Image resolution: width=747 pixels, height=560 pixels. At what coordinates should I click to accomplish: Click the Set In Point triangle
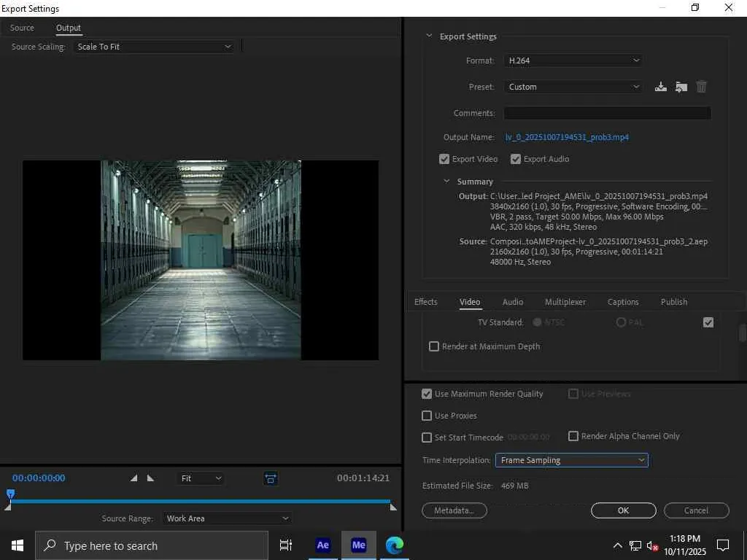(133, 478)
